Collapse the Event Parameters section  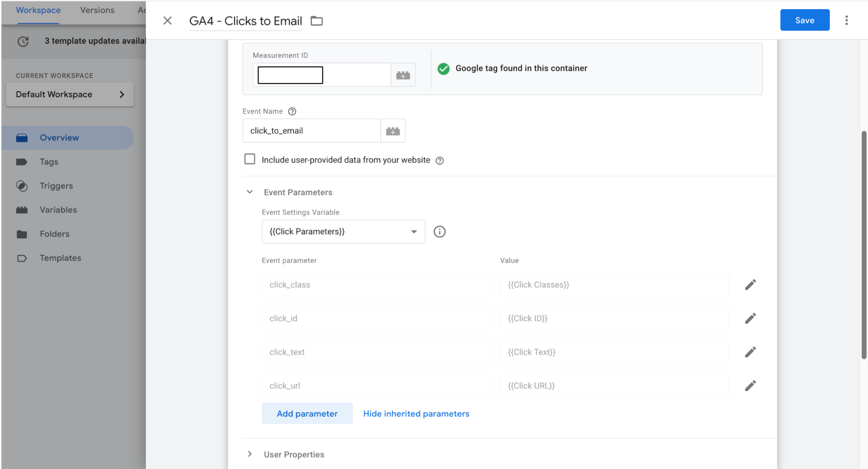pos(250,192)
